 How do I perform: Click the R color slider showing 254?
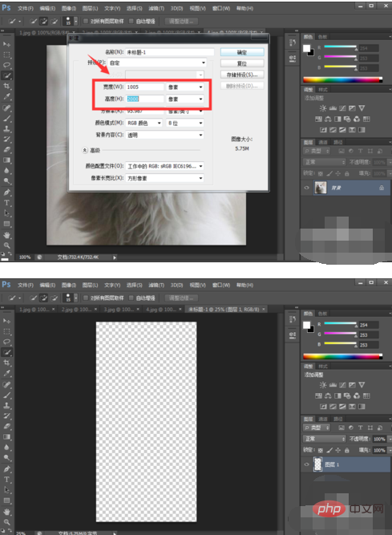coord(340,323)
